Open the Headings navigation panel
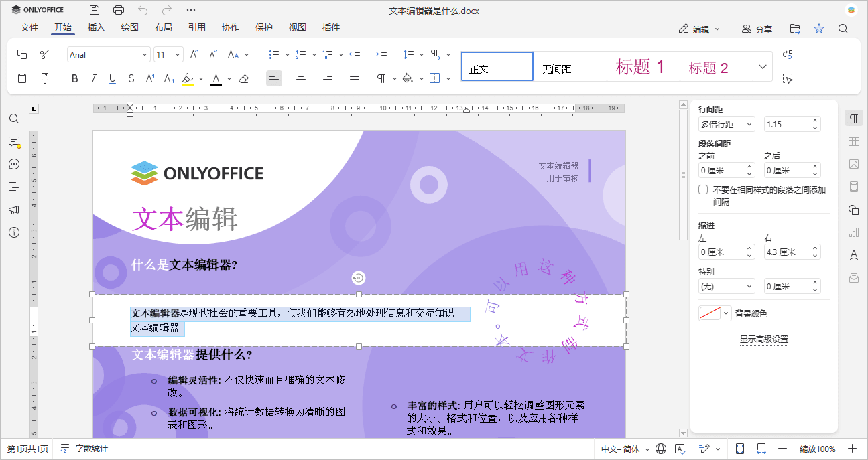 pyautogui.click(x=14, y=186)
